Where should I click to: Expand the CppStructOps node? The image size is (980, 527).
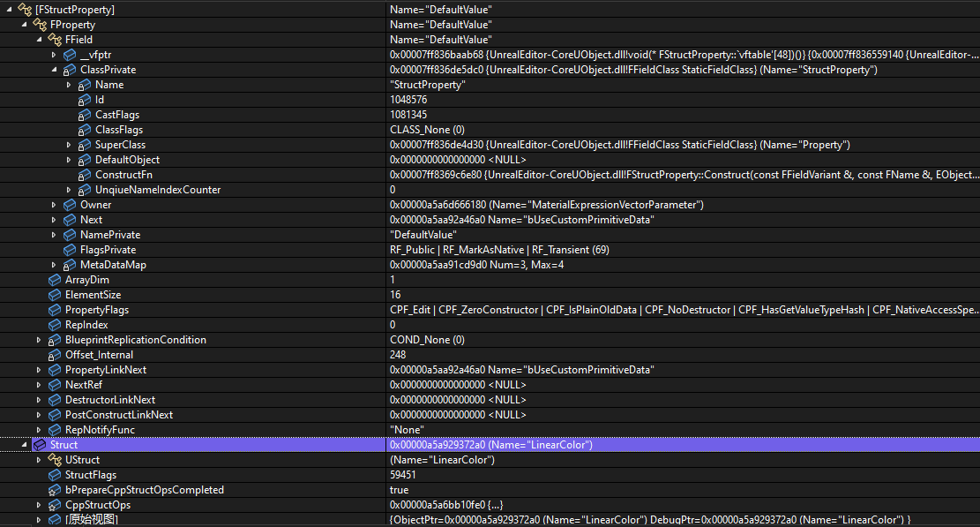click(39, 505)
